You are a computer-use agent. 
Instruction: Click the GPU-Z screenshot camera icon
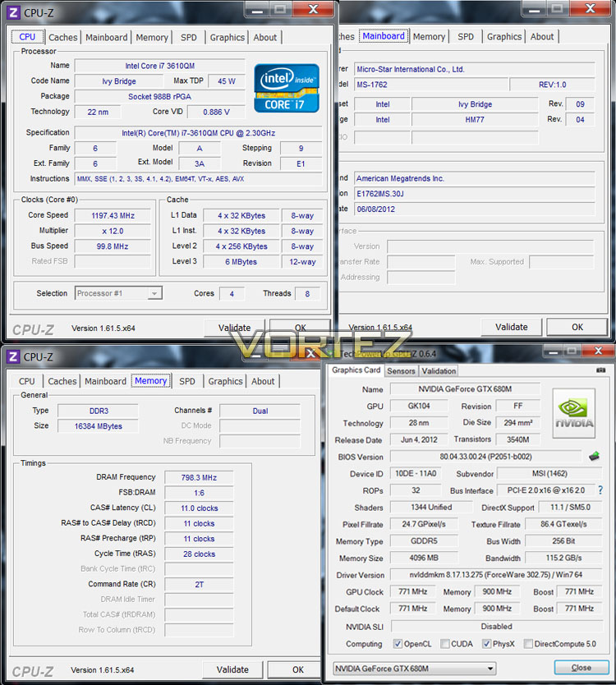tap(601, 370)
